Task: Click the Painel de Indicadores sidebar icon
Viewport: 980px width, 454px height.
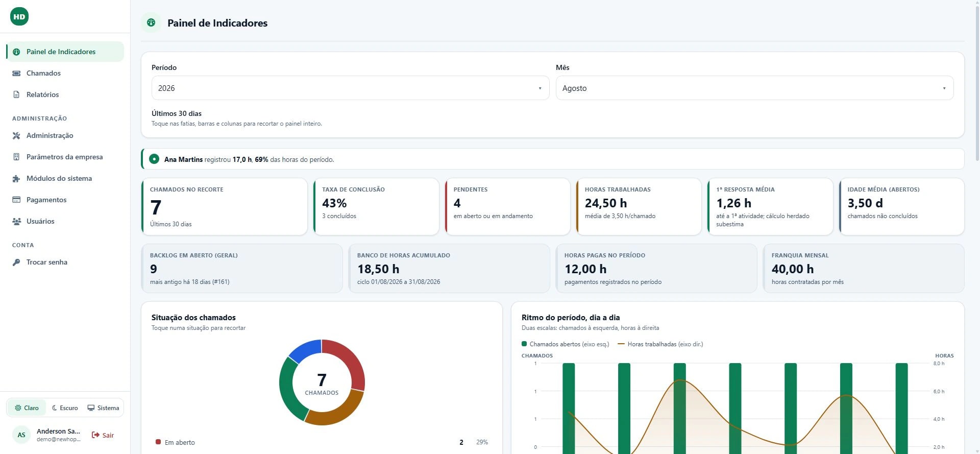Action: 16,52
